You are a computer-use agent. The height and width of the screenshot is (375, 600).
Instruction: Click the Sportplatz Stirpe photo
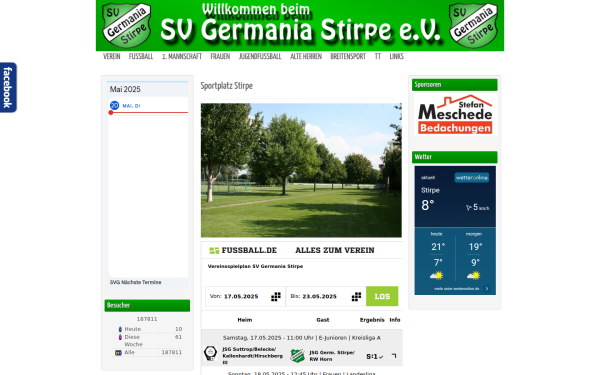click(x=301, y=170)
